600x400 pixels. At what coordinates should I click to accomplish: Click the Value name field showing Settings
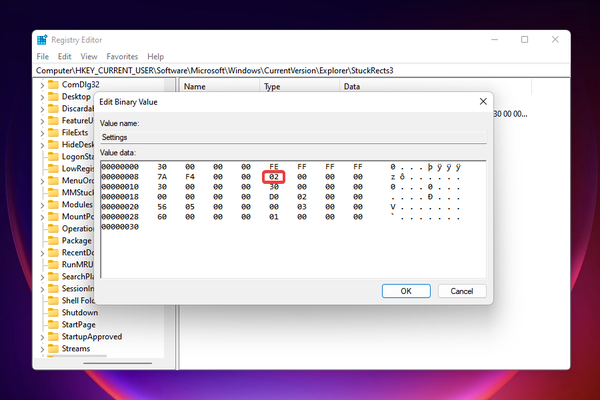click(x=293, y=137)
